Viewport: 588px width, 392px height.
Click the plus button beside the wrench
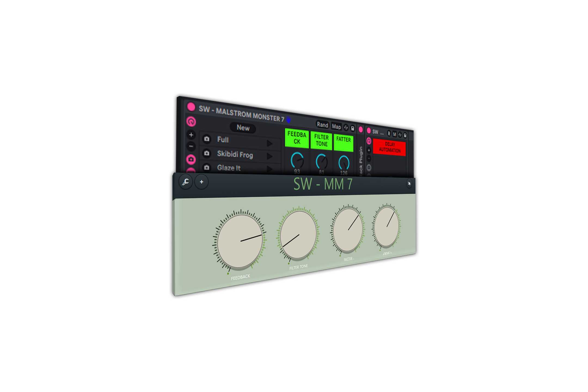point(201,182)
